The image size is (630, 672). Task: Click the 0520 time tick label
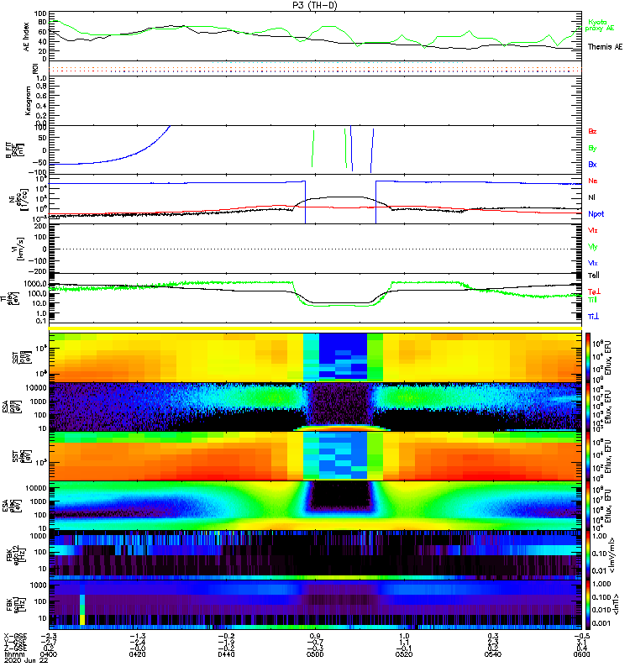404,654
